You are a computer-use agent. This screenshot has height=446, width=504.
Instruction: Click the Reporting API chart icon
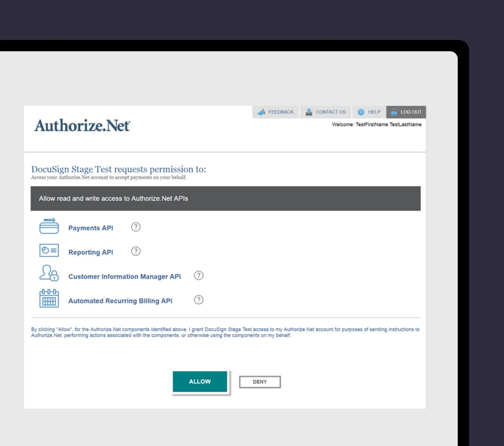click(x=49, y=250)
